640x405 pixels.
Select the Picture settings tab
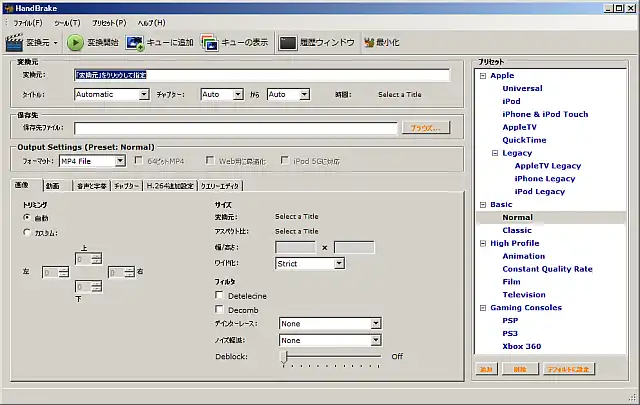coord(27,185)
